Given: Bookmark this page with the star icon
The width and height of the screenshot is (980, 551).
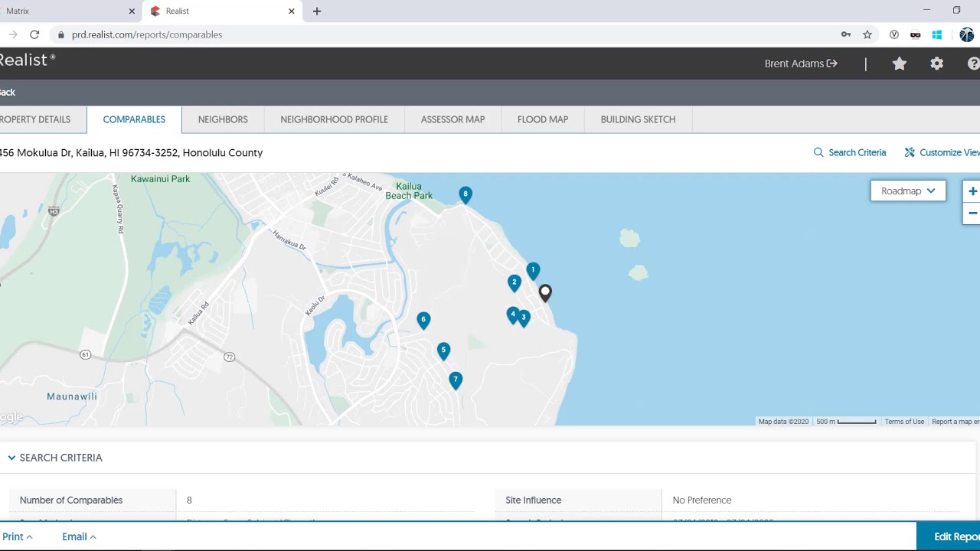Looking at the screenshot, I should point(867,34).
